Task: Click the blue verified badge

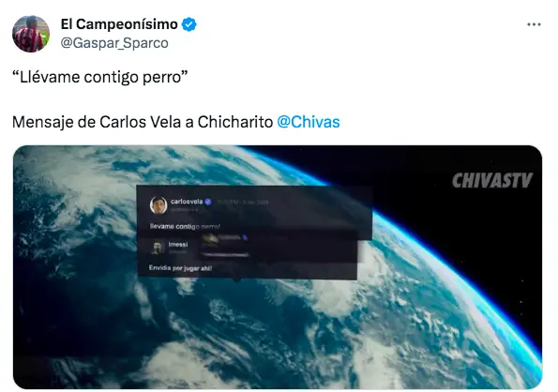Action: click(x=189, y=24)
